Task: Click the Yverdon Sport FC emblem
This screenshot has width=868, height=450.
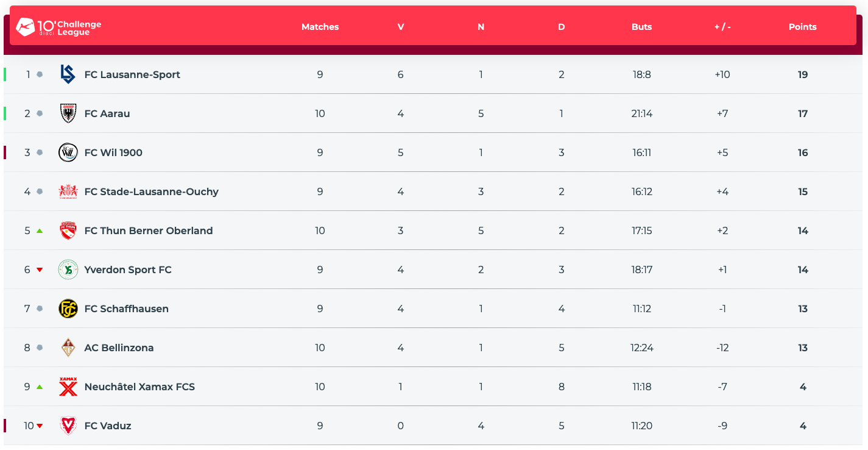Action: (68, 270)
